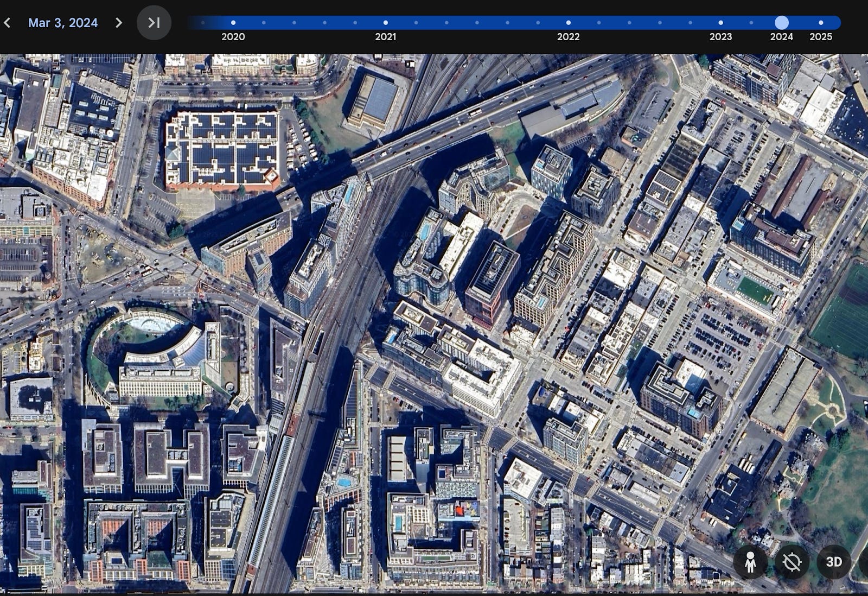Go to the previous imagery date arrow
The height and width of the screenshot is (596, 868).
(x=7, y=23)
